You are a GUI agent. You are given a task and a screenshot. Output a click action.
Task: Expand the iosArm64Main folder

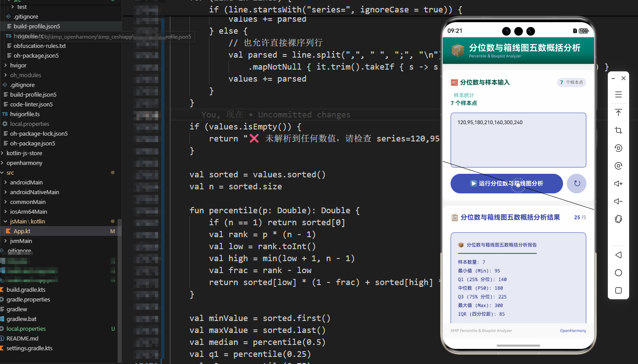(5, 211)
